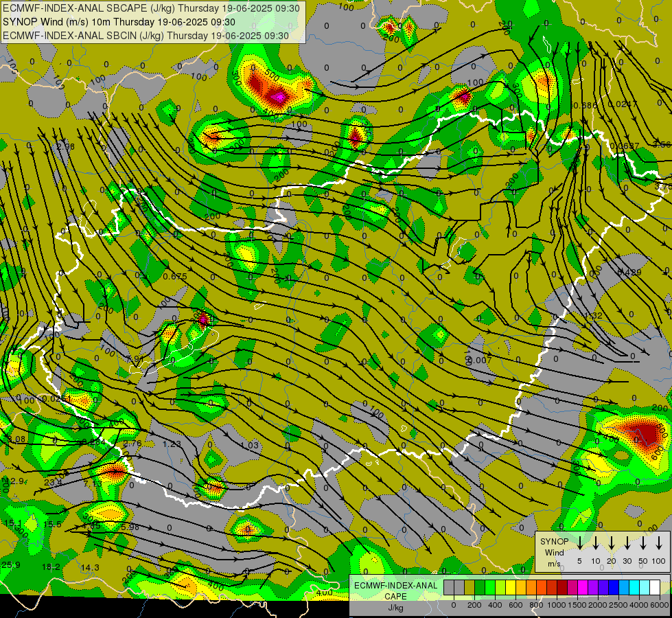Click the '2000' tick label on color bar
Screen dimensions: 672x618
[598, 605]
